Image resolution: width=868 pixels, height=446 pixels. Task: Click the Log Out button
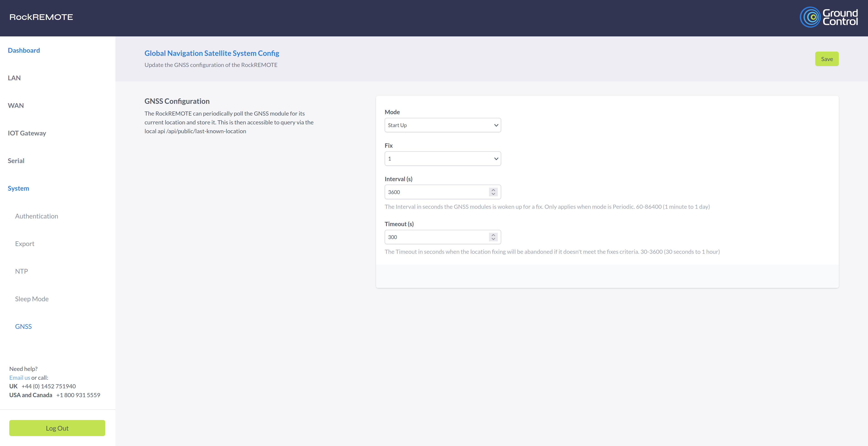[x=57, y=428]
